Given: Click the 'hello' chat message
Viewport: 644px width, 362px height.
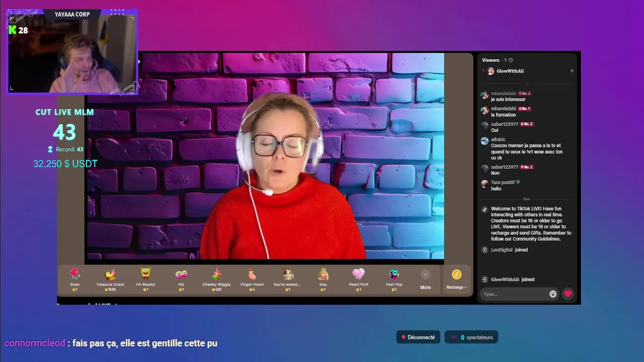Looking at the screenshot, I should [x=496, y=189].
